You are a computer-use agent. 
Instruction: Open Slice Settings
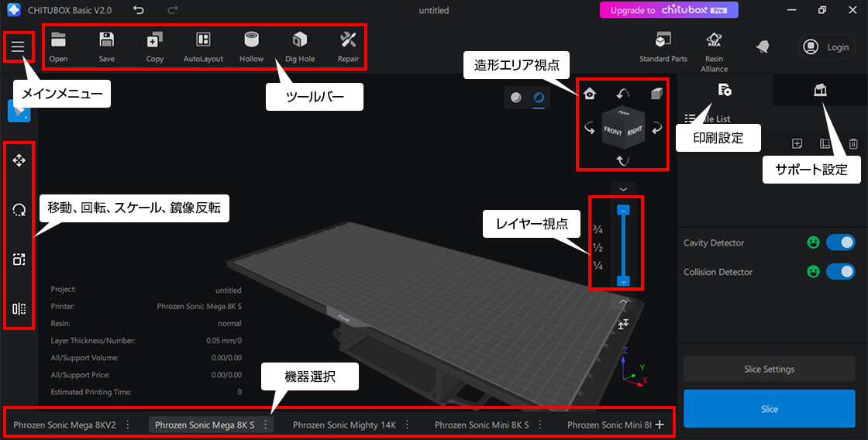tap(769, 370)
